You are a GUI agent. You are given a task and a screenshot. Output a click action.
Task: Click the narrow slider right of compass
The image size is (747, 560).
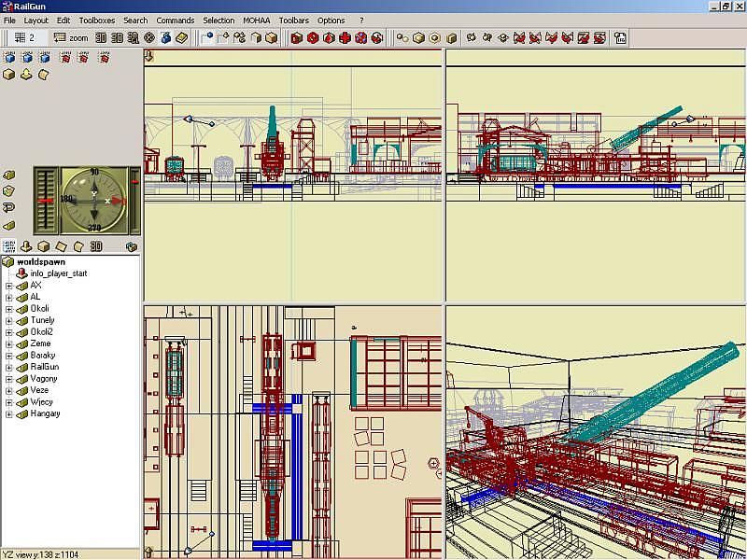coord(135,201)
